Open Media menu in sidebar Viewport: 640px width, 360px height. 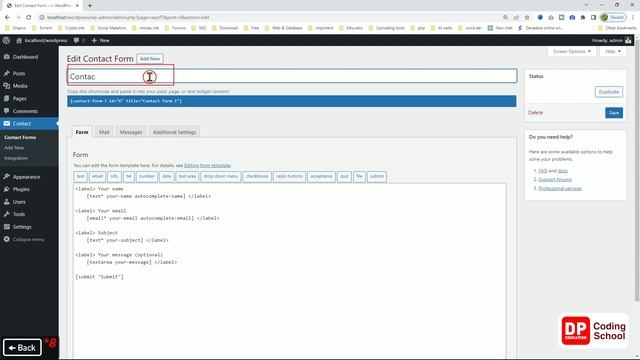click(20, 86)
